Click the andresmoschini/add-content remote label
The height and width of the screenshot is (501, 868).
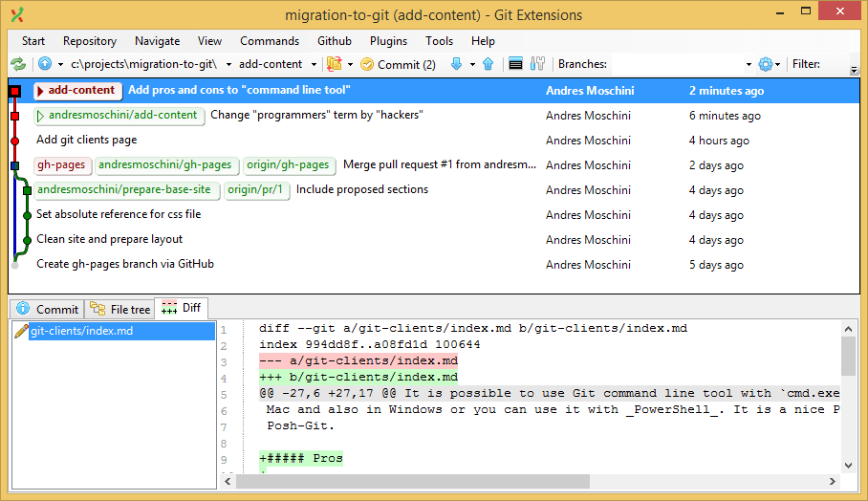[119, 115]
